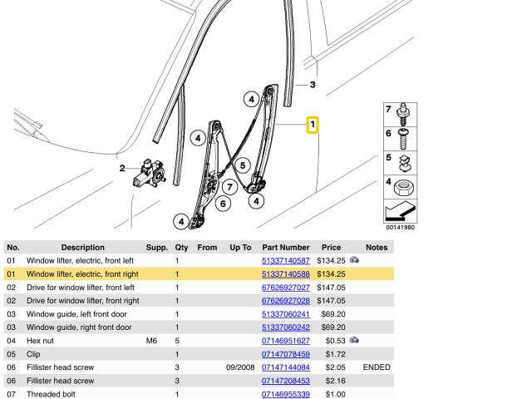Screen dimensions: 532x399
Task: Click camera icon for front left window lifter
Action: click(355, 260)
